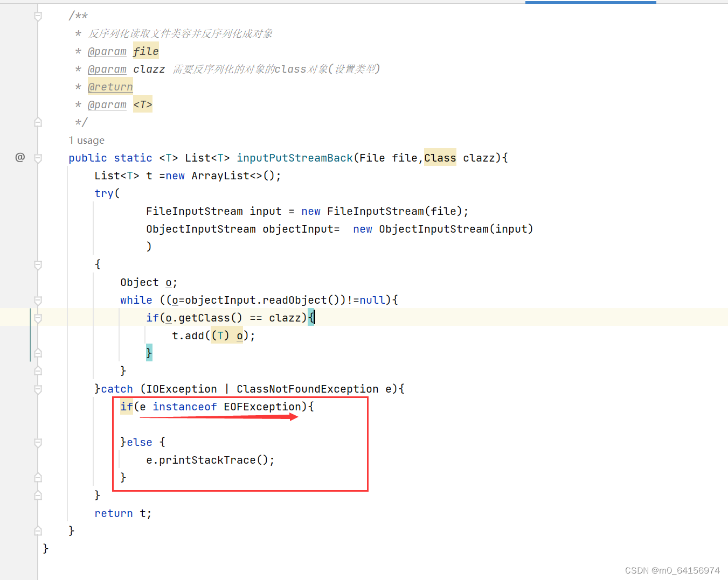Click the @ annotation gutter icon
Image resolution: width=728 pixels, height=580 pixels.
tap(20, 157)
